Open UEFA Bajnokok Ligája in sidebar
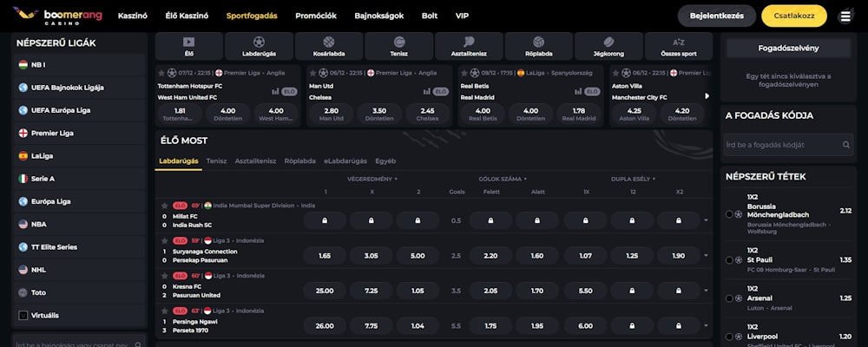This screenshot has width=868, height=347. point(80,88)
